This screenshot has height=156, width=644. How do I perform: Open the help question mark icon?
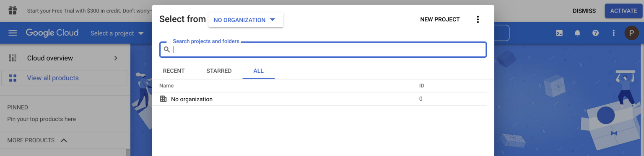(595, 33)
